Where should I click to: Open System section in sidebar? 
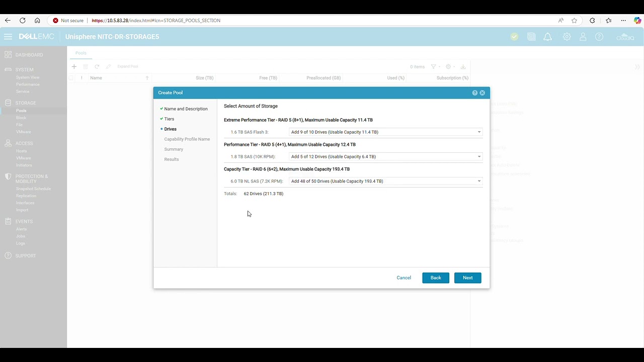24,70
